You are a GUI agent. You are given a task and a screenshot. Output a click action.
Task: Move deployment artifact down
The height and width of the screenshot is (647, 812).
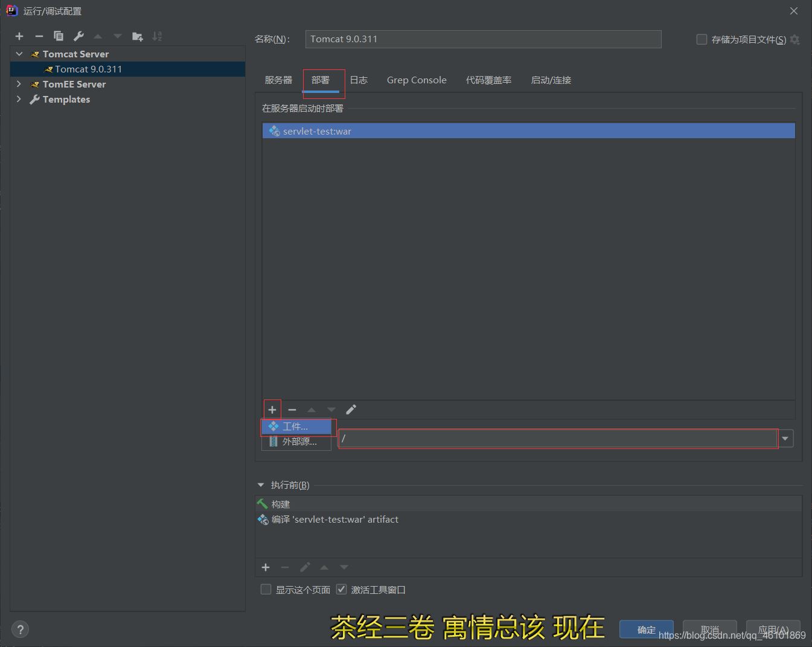pos(331,410)
